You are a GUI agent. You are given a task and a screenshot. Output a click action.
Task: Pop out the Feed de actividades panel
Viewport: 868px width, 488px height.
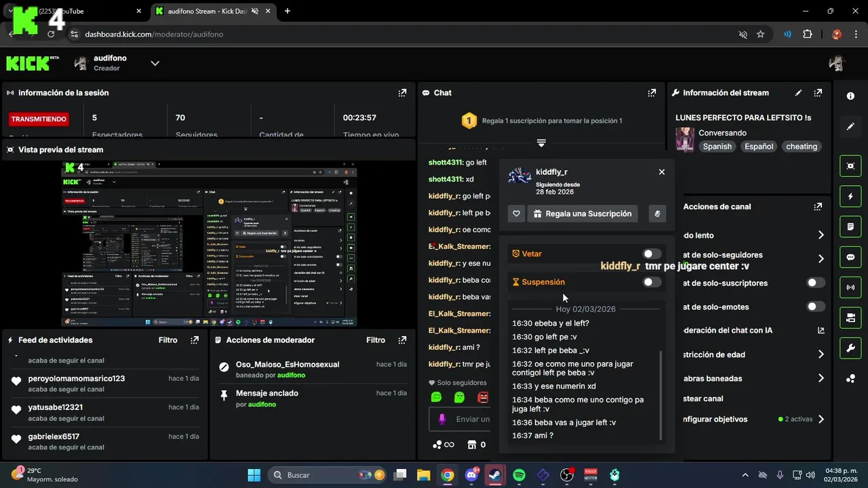[x=195, y=340]
